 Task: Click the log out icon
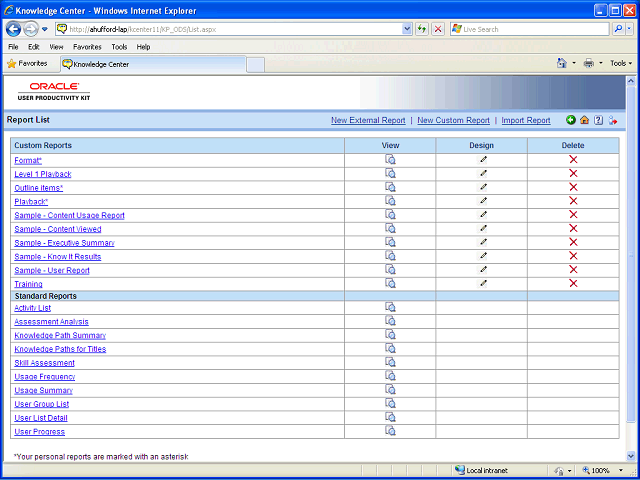[613, 120]
